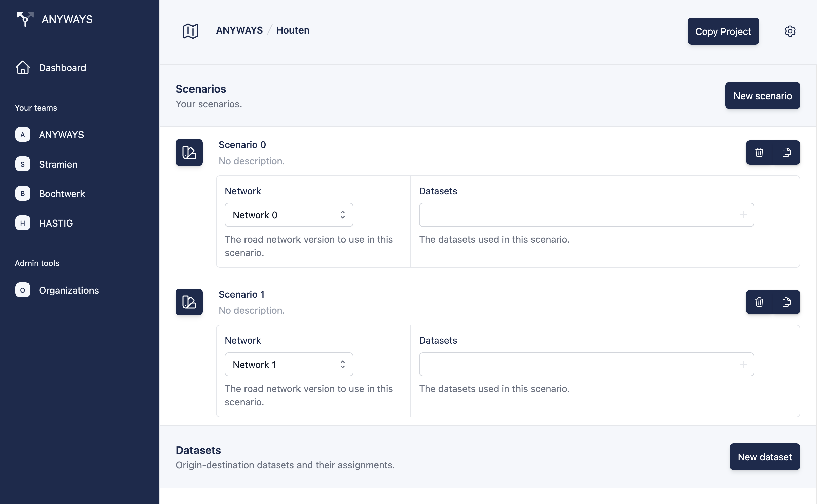Duplicate Scenario 0 with copy icon
Screen dimensions: 817x504
(786, 152)
